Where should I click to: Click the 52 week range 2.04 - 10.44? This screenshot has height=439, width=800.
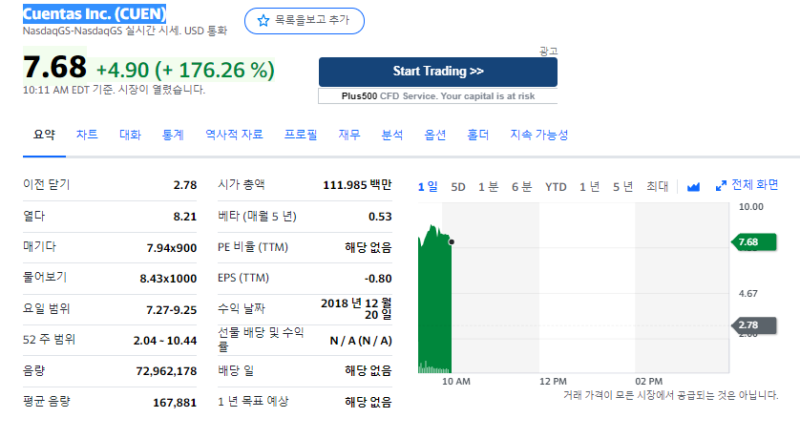[165, 340]
